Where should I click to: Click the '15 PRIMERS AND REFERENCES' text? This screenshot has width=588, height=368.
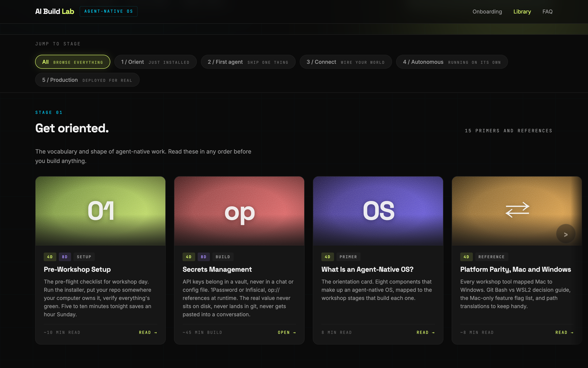[x=509, y=131]
